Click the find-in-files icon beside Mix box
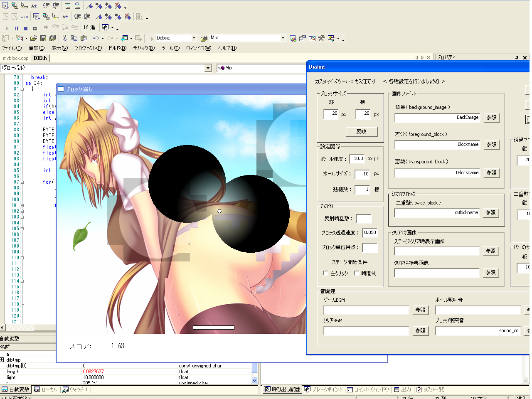532x399 pixels. [x=204, y=38]
